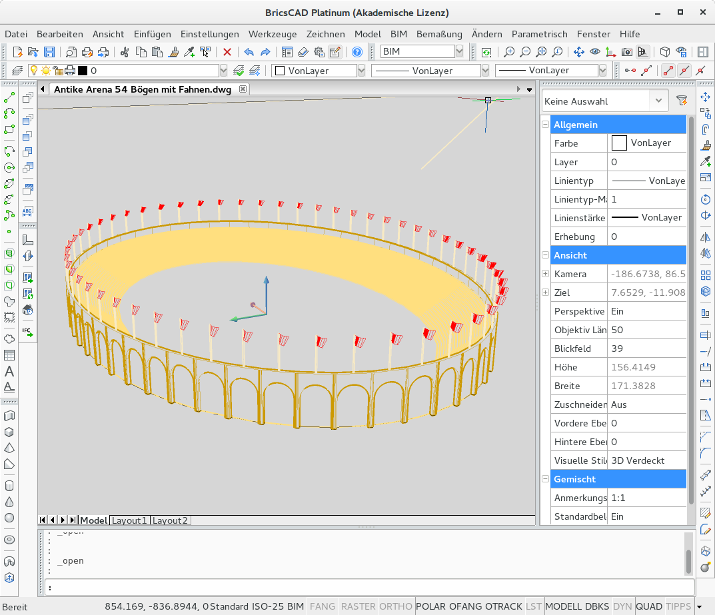Viewport: 715px width, 615px height.
Task: Toggle ORTHO mode in status bar
Action: coord(396,606)
